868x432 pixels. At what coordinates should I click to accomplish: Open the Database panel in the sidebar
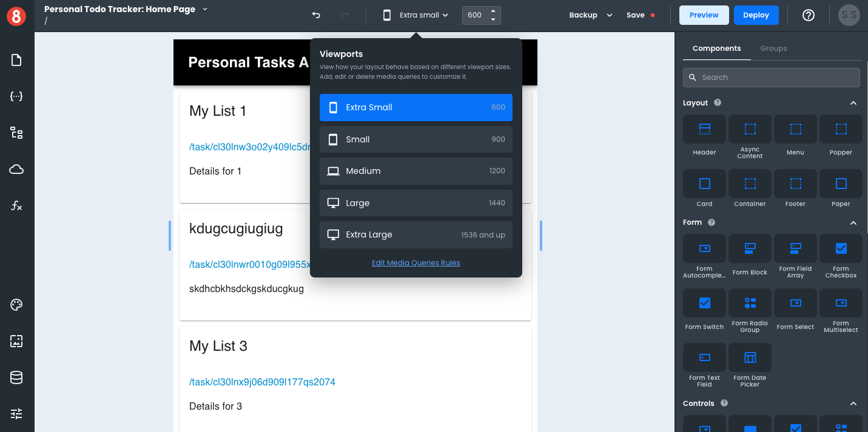[x=15, y=377]
